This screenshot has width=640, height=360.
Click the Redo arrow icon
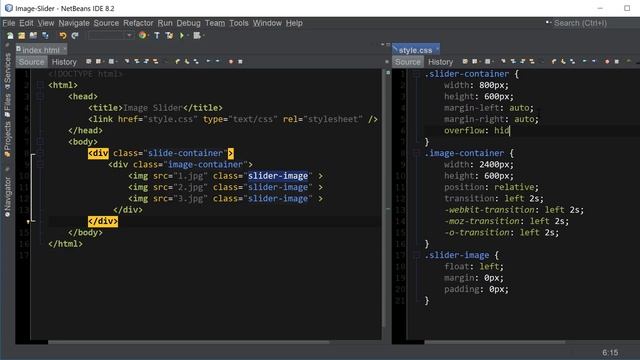[75, 36]
